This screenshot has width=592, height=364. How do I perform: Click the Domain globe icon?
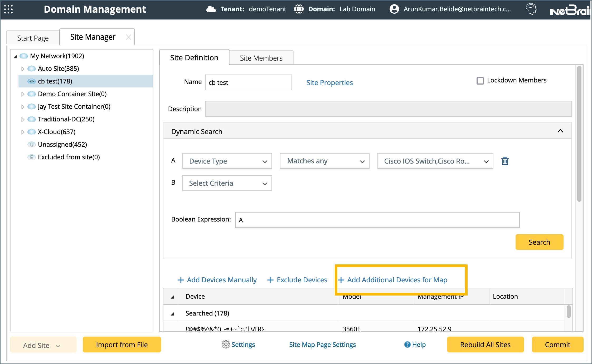[x=299, y=9]
